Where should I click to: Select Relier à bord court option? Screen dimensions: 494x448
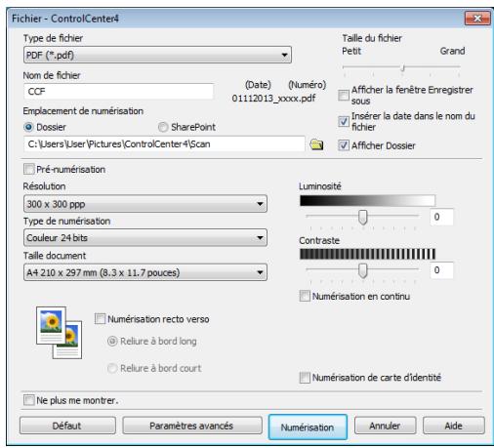(112, 368)
